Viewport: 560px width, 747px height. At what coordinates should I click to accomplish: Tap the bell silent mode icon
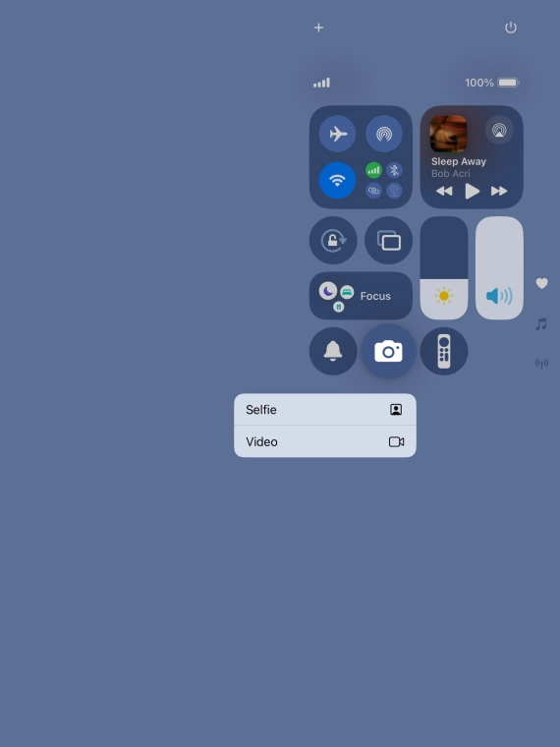(333, 351)
